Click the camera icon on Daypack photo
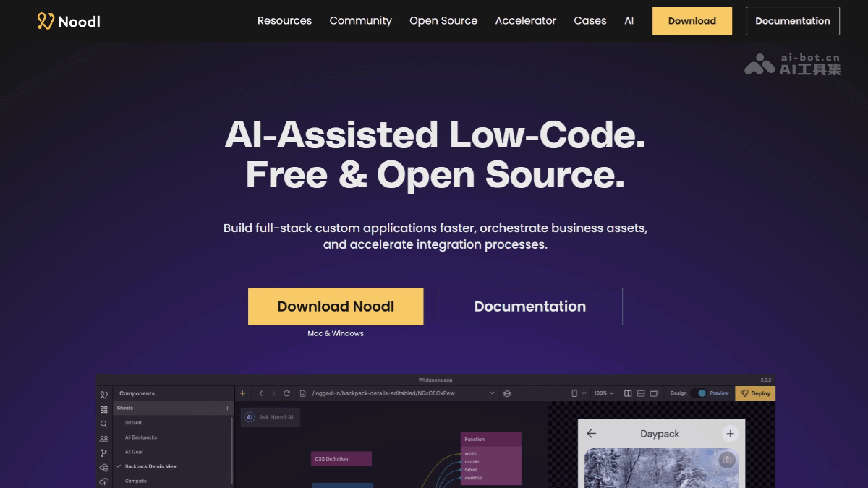The height and width of the screenshot is (488, 868). tap(727, 460)
